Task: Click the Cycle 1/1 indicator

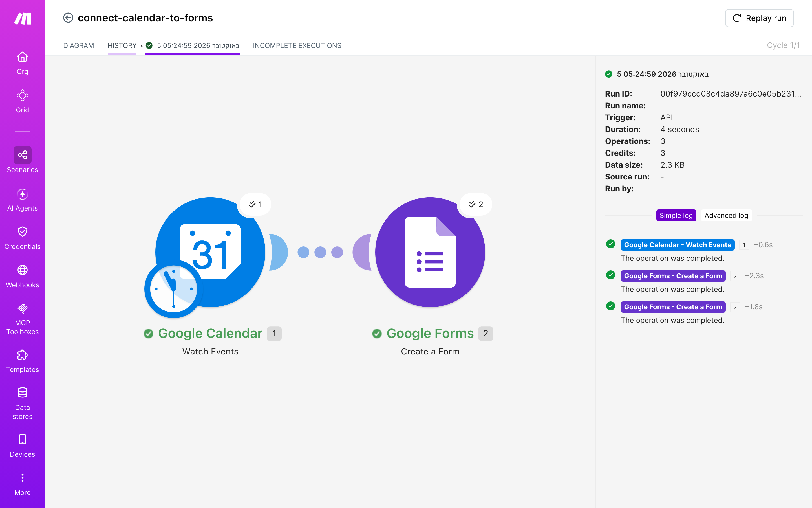Action: click(x=783, y=45)
